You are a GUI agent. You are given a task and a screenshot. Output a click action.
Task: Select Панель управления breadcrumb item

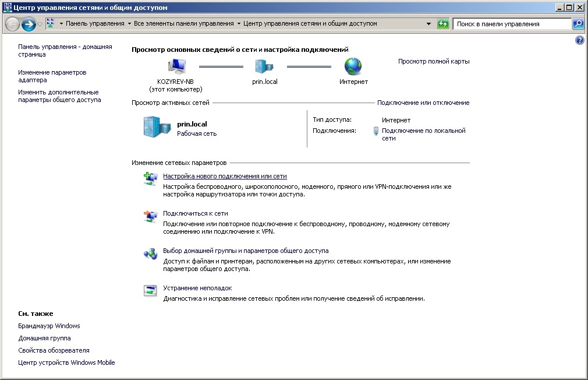click(x=95, y=24)
